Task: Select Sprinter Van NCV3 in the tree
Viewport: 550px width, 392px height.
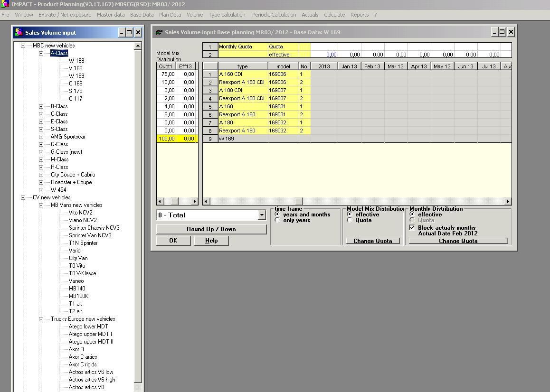Action: pos(90,235)
